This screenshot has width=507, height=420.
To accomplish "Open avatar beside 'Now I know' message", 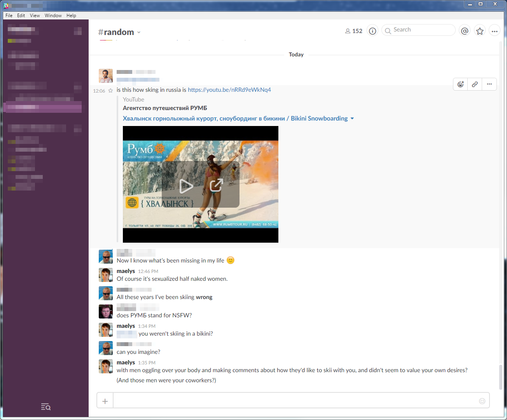I will point(106,257).
